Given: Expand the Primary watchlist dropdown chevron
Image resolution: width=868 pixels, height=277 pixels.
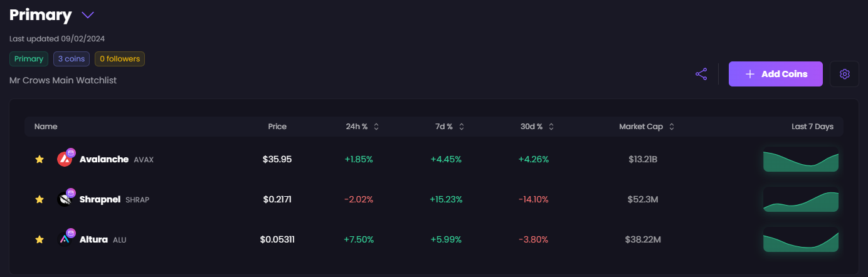Looking at the screenshot, I should (x=88, y=15).
